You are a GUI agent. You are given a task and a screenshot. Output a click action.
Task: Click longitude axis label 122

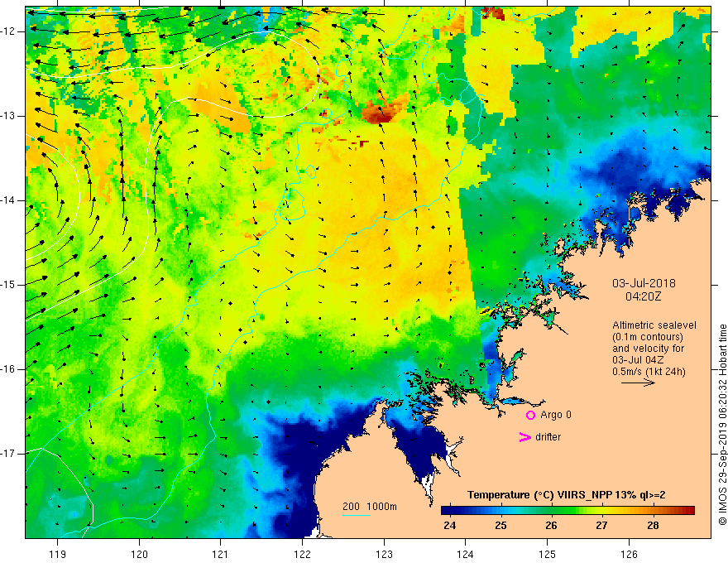pyautogui.click(x=302, y=554)
